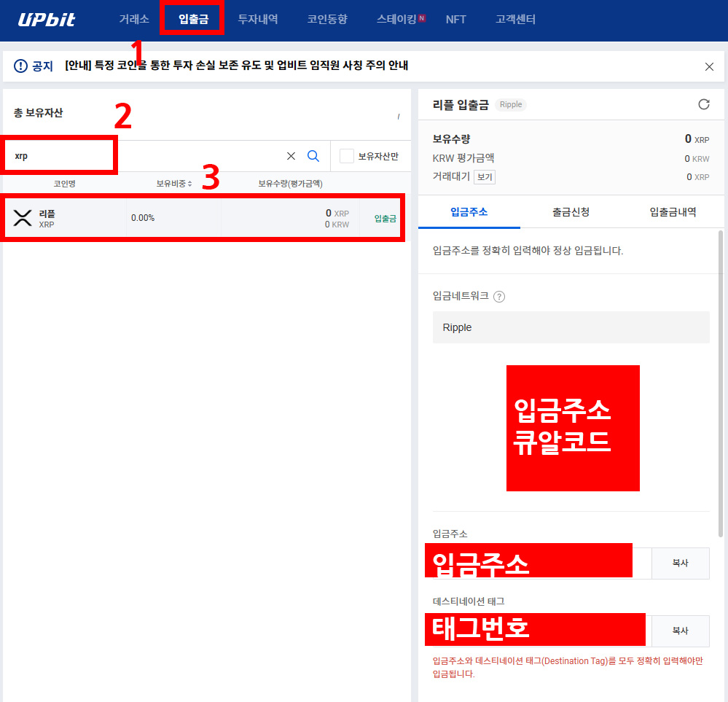The height and width of the screenshot is (702, 728).
Task: Click the 총 보유자산 heading
Action: [x=38, y=113]
